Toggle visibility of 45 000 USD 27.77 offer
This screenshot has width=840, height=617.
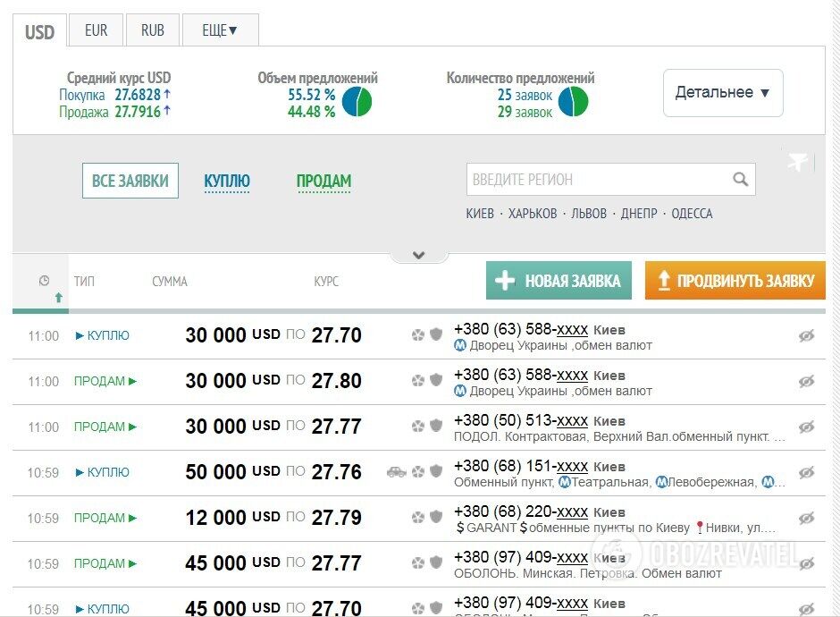coord(806,563)
